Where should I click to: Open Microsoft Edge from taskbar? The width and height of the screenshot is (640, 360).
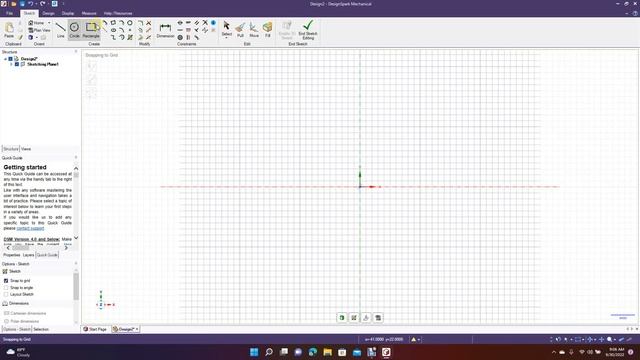tap(313, 352)
